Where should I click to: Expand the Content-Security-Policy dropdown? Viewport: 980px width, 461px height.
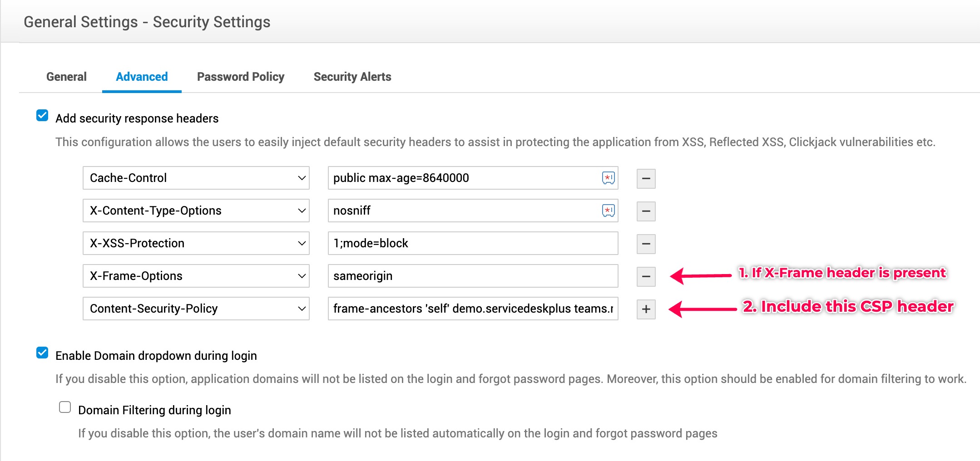tap(196, 309)
